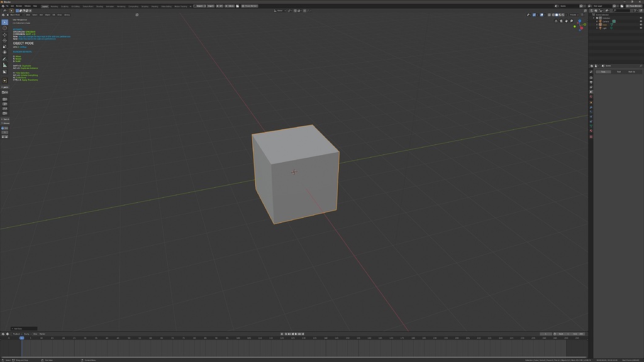This screenshot has height=362, width=644.
Task: Open the Render menu
Action: (x=19, y=6)
